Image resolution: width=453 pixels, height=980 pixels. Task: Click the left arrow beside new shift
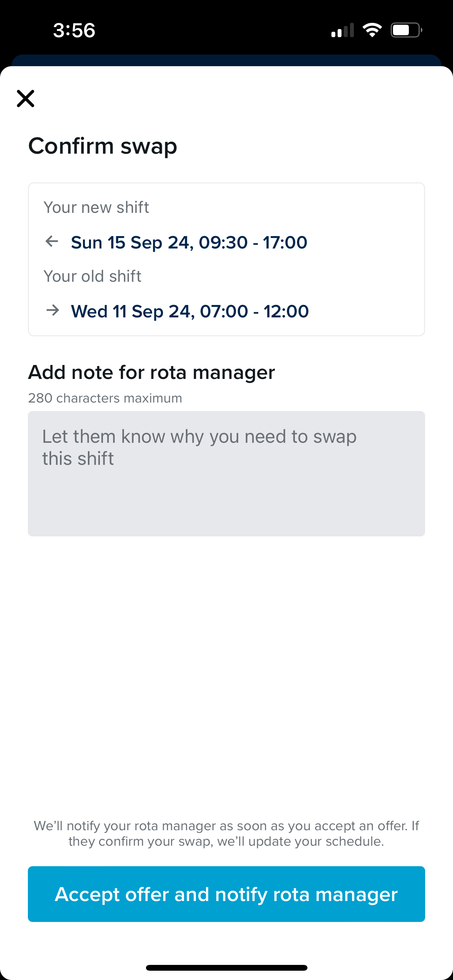(52, 242)
